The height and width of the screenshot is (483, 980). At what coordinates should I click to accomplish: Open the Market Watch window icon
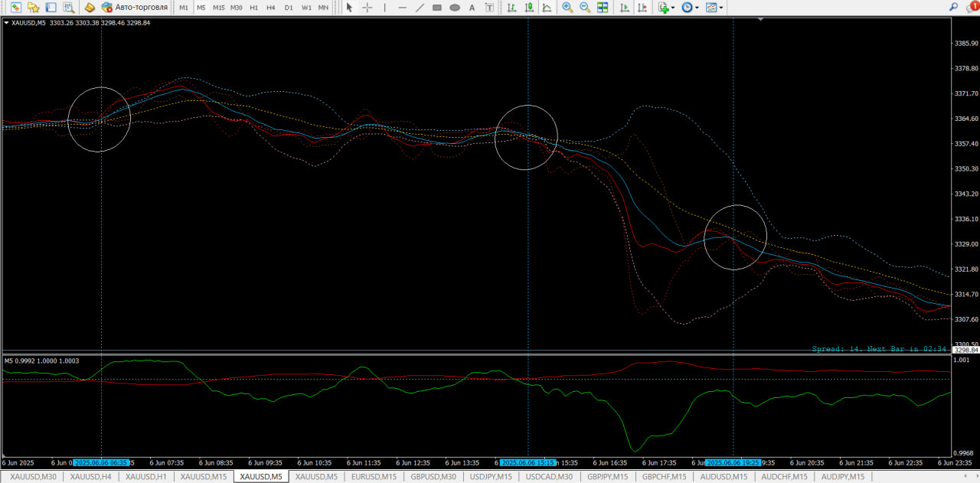tap(15, 8)
